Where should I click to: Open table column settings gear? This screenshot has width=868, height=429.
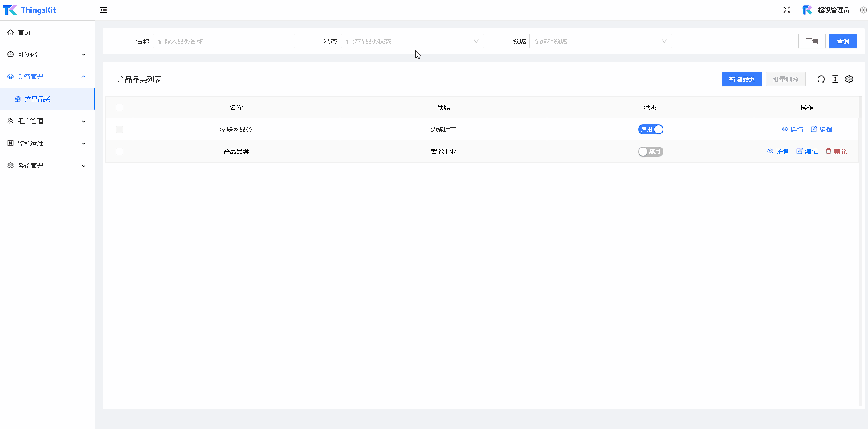(x=848, y=79)
